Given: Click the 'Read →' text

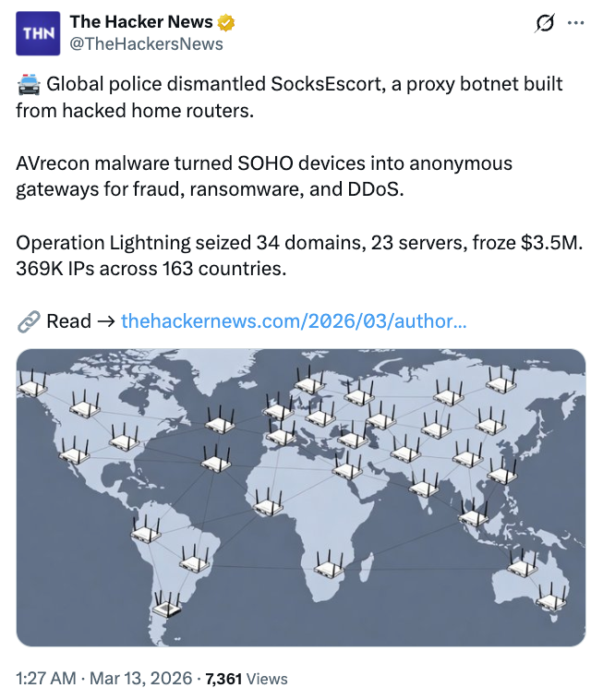Looking at the screenshot, I should coord(81,321).
